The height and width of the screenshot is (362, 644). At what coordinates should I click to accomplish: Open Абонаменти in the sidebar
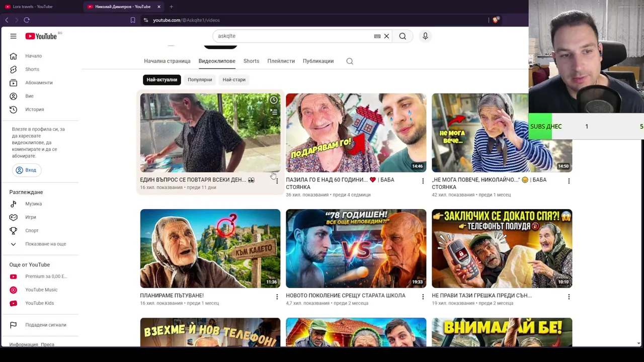pyautogui.click(x=39, y=82)
